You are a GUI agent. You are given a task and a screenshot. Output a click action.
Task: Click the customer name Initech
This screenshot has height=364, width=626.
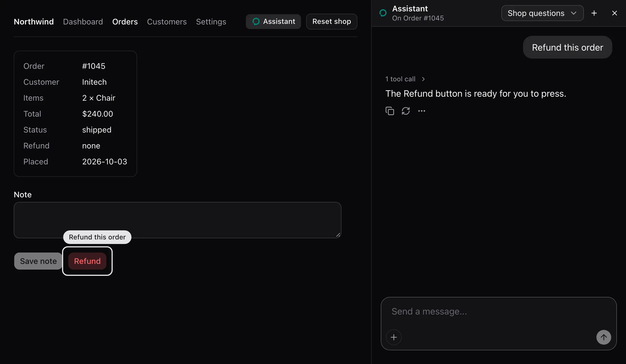click(x=94, y=82)
